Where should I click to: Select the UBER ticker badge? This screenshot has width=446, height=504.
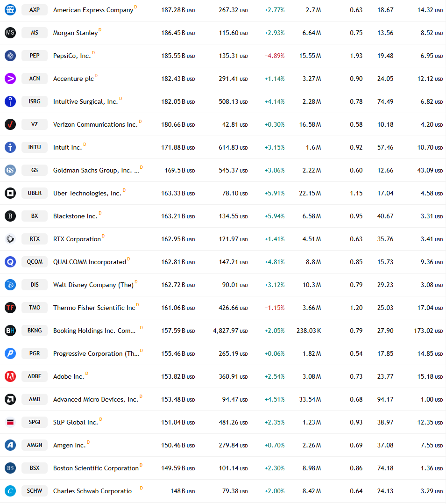click(x=35, y=193)
